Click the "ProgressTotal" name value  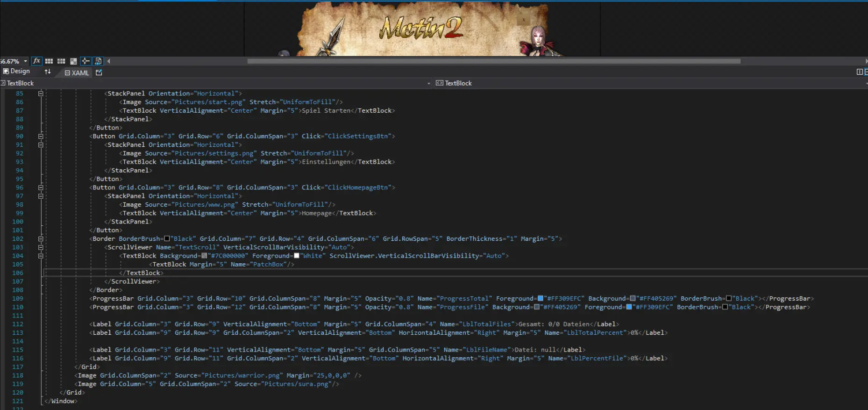464,299
